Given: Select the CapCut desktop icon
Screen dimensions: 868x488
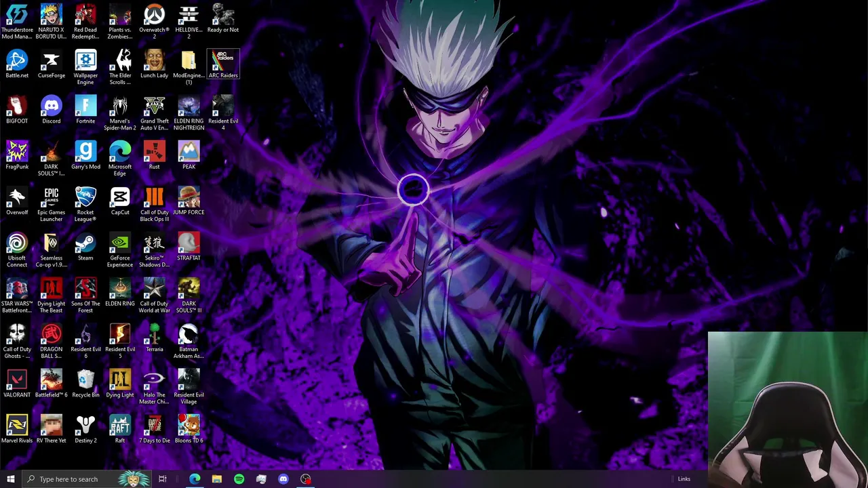Looking at the screenshot, I should pos(120,201).
